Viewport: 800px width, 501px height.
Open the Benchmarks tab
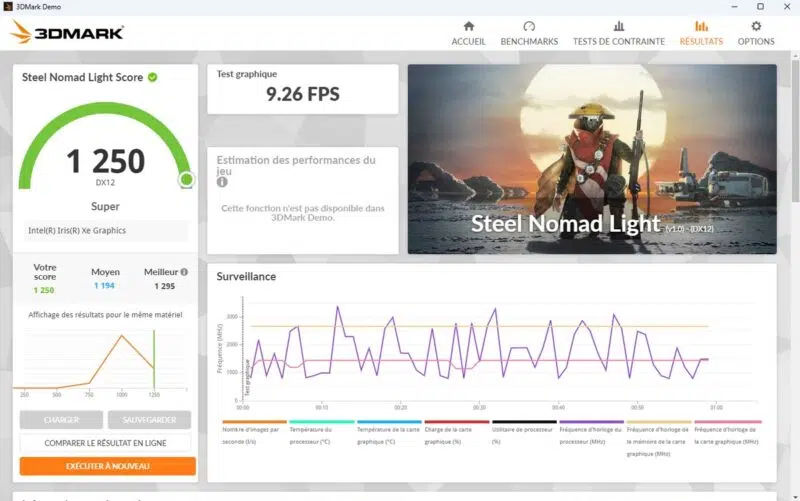(x=529, y=34)
